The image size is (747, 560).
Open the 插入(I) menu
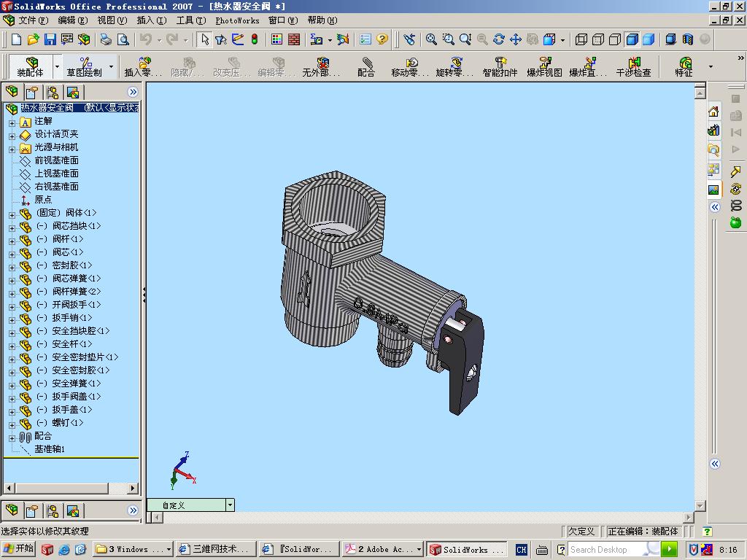pos(151,20)
